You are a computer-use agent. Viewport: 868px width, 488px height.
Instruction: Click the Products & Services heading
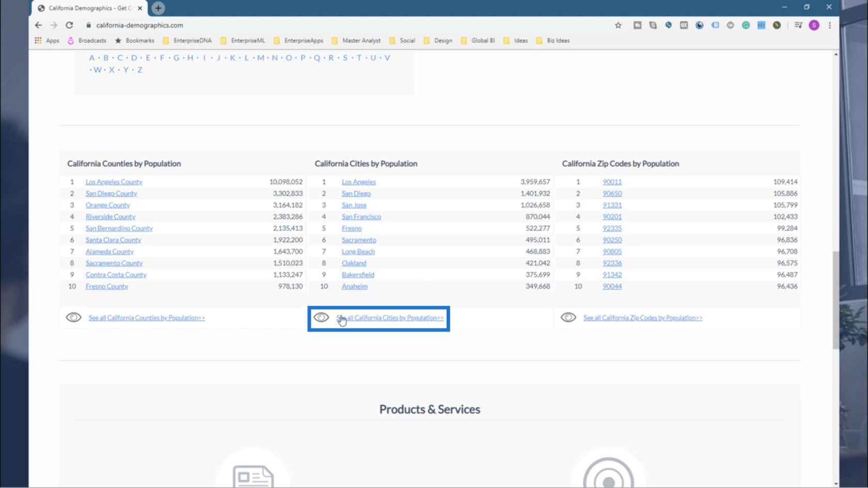tap(429, 409)
